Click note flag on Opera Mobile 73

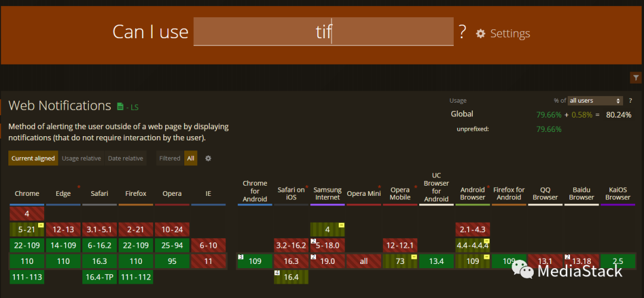click(x=414, y=257)
